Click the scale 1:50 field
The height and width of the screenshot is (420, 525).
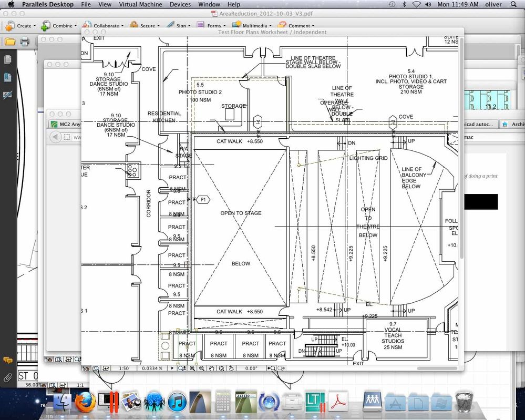pos(123,368)
